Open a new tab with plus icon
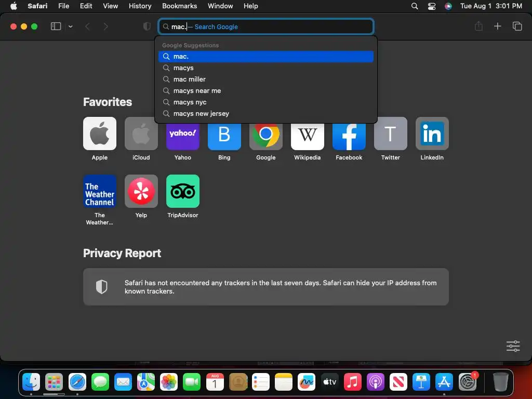532x399 pixels. 497,26
